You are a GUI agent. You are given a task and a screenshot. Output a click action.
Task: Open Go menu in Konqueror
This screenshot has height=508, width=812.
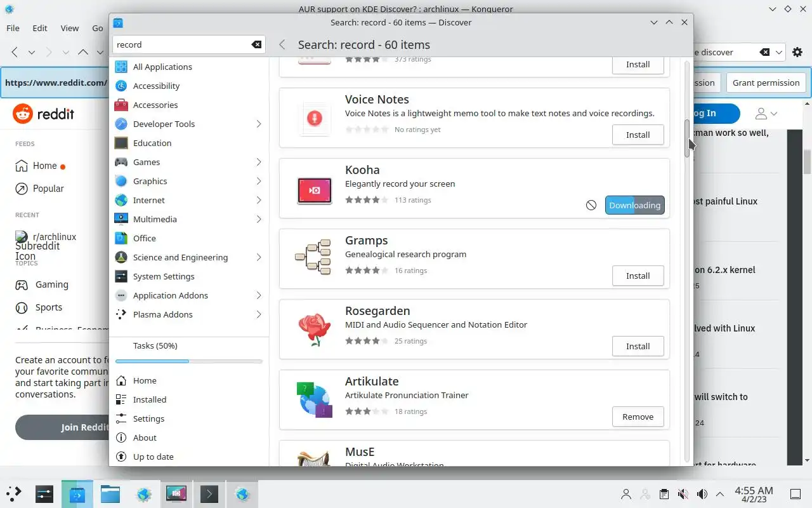pyautogui.click(x=97, y=28)
